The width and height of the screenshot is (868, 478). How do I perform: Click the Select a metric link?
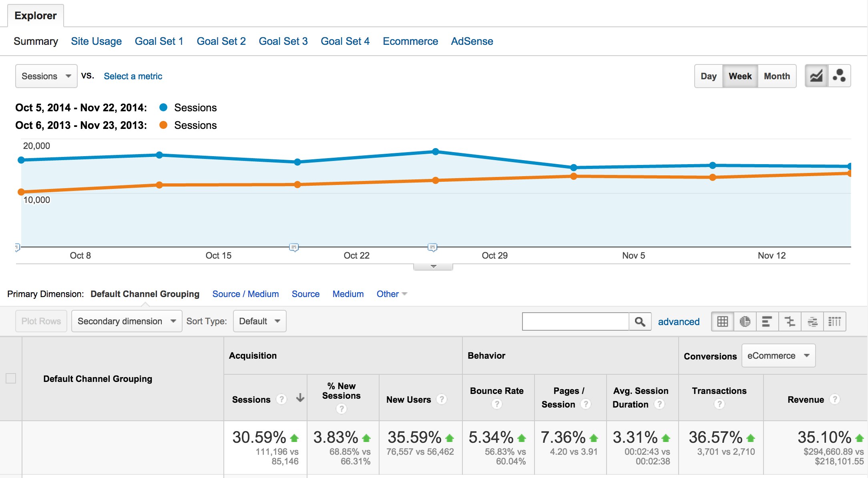[x=133, y=76]
